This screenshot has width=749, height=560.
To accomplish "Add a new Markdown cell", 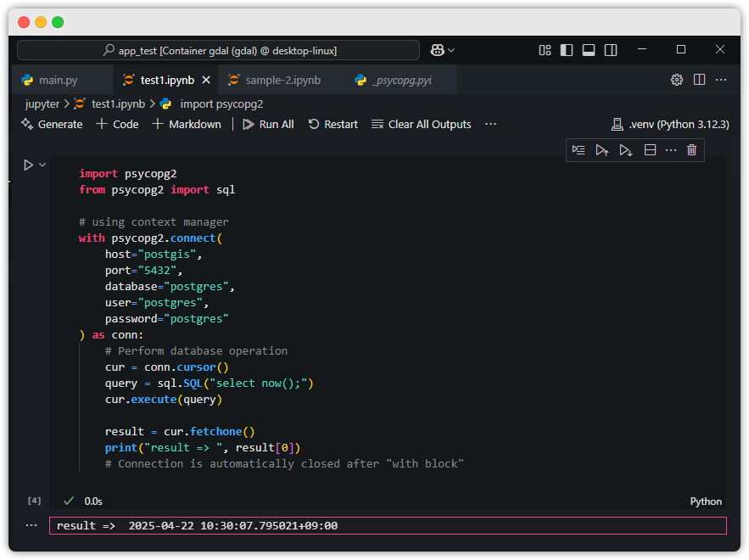I will pos(187,124).
